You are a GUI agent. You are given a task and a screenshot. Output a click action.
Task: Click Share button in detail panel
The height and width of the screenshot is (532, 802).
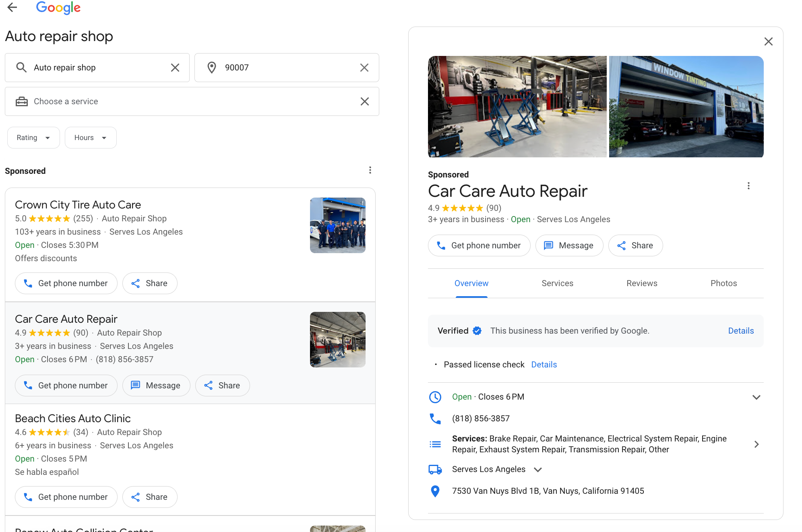(636, 245)
